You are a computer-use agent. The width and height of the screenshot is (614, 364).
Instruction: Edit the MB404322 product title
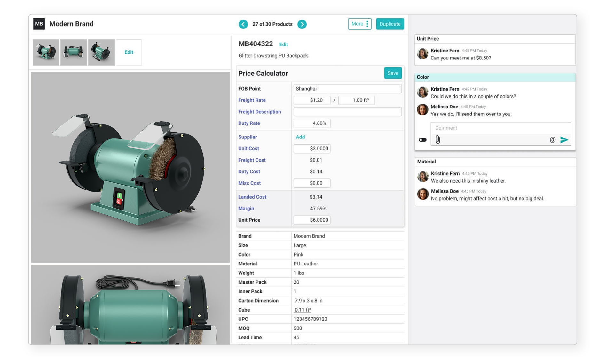click(x=283, y=44)
